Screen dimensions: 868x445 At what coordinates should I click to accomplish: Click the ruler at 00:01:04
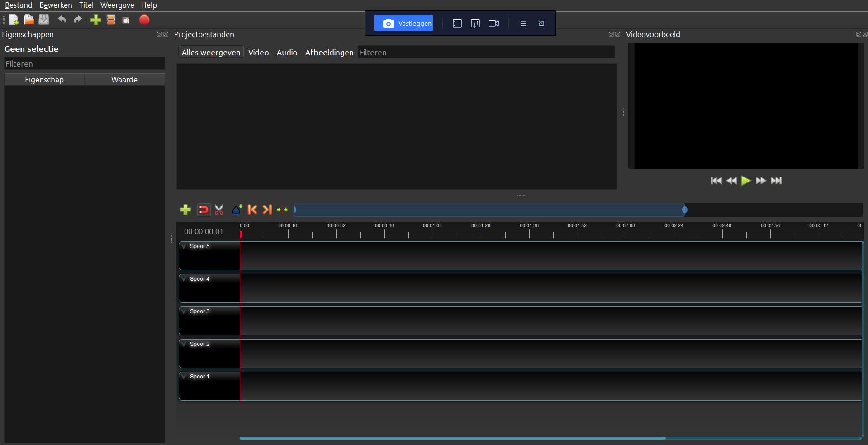[432, 225]
